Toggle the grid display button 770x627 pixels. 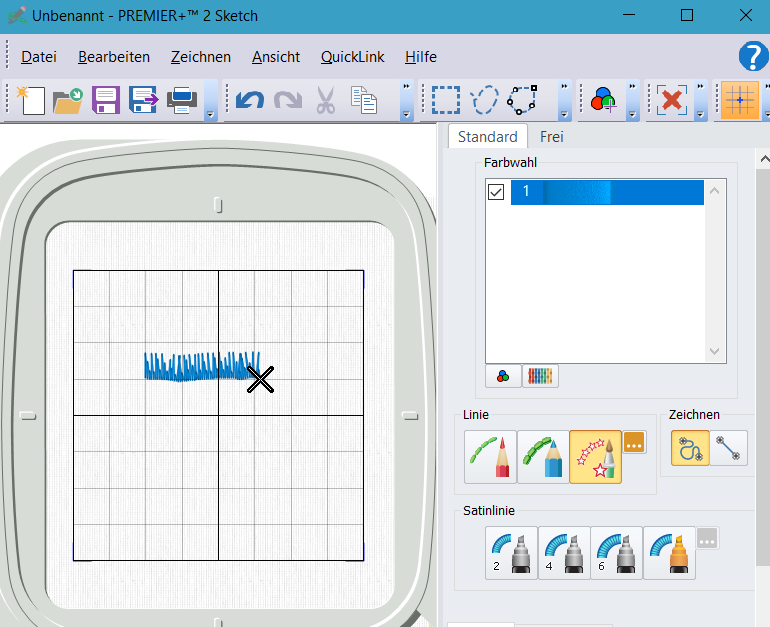pyautogui.click(x=740, y=100)
